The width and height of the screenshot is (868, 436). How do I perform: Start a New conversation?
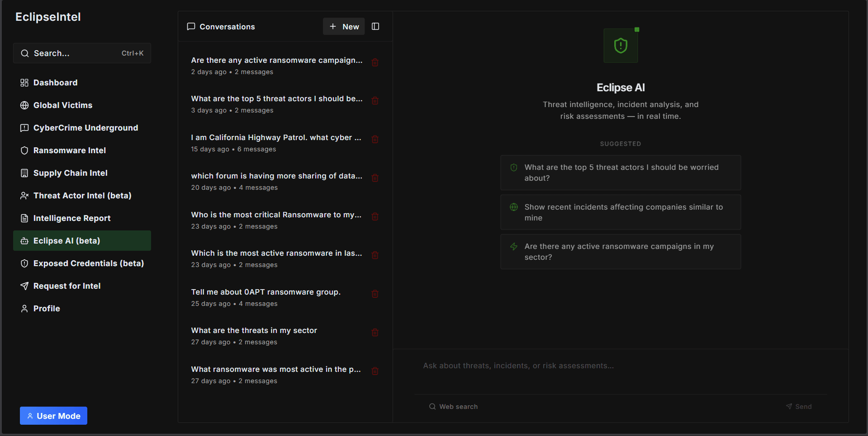coord(344,26)
